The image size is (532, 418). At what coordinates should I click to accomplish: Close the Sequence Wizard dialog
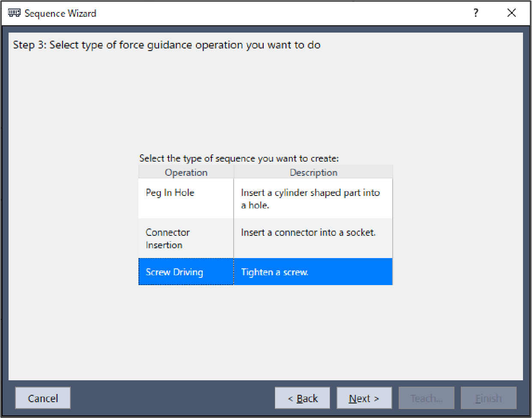pos(511,13)
